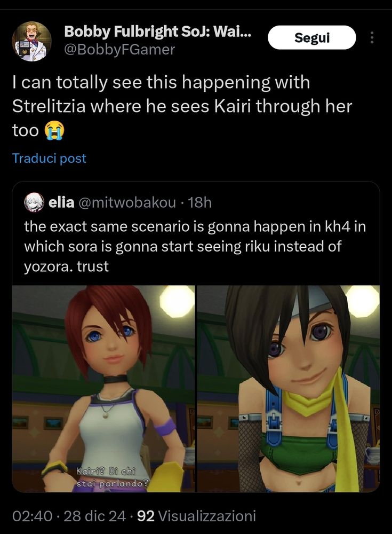Click the 18h timestamp on quoted post
392x534 pixels.
click(200, 202)
